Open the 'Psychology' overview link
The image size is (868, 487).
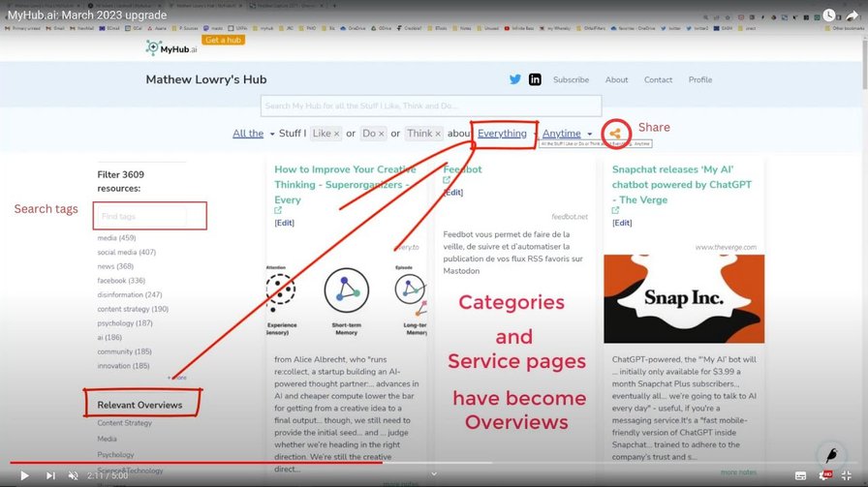coord(115,454)
